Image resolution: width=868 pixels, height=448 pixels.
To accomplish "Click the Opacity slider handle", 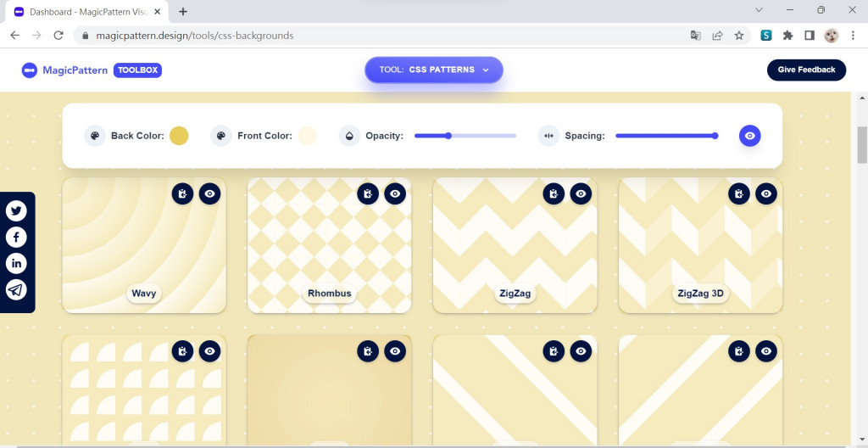I will click(x=448, y=136).
